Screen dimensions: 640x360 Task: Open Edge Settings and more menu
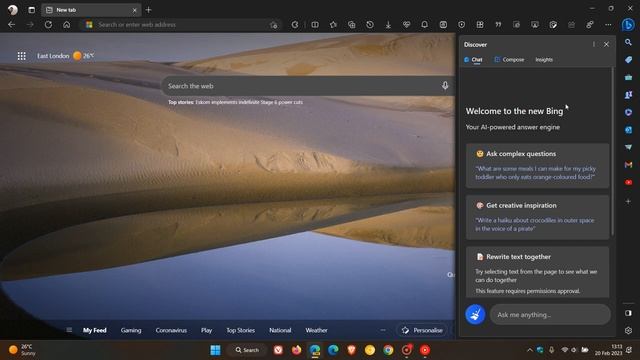point(608,25)
